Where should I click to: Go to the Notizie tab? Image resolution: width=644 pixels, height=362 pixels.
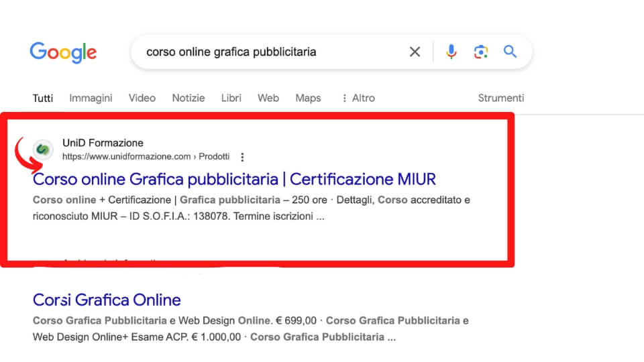click(189, 98)
